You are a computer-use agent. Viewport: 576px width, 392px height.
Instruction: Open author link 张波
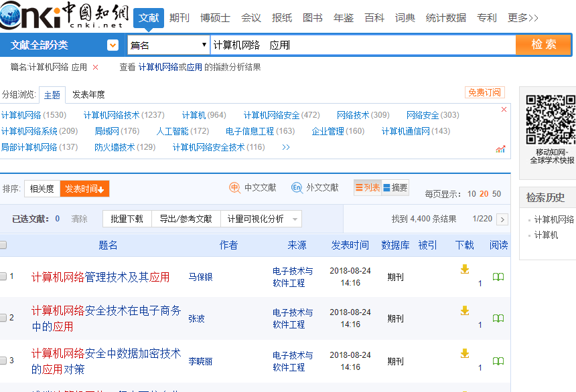pyautogui.click(x=196, y=318)
